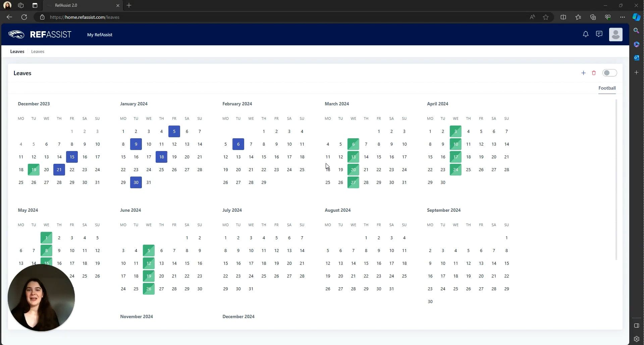
Task: Click the user profile avatar
Action: click(x=615, y=35)
